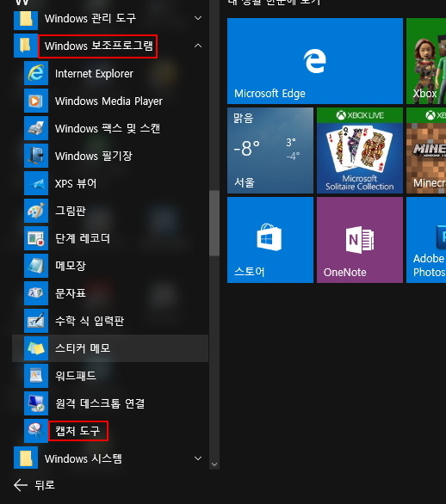Open 원격 데스크톱 연결 icon
Image resolution: width=446 pixels, height=504 pixels.
pyautogui.click(x=36, y=403)
